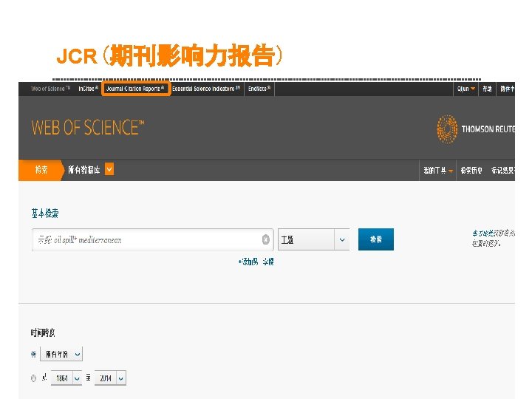Open the 我的工具 tools menu

click(x=437, y=171)
